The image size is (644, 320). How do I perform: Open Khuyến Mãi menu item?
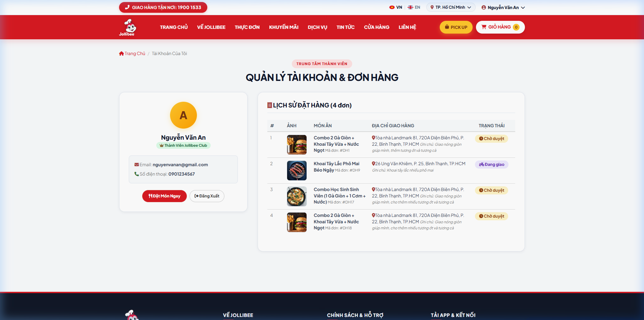tap(284, 27)
